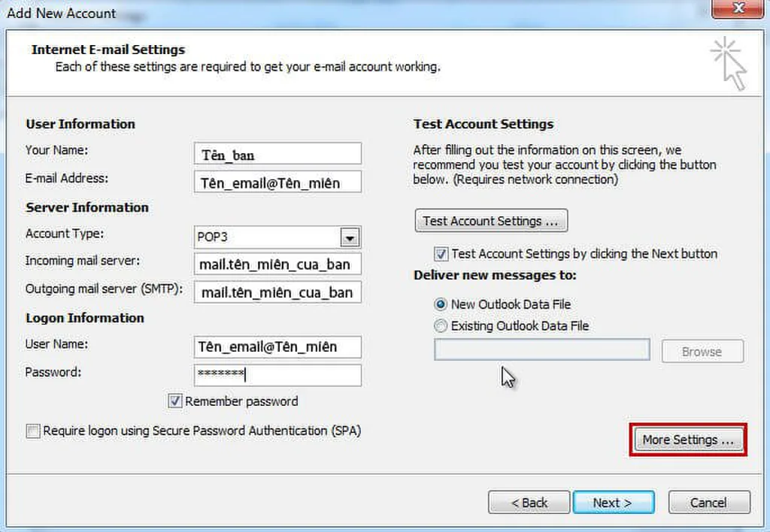This screenshot has height=532, width=770.
Task: Click the Server Information section label
Action: [87, 207]
